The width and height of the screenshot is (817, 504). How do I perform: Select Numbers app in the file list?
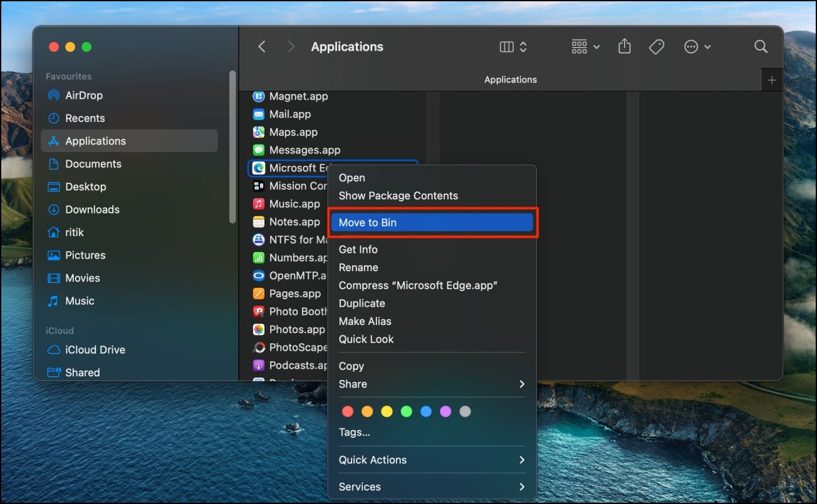(x=288, y=257)
